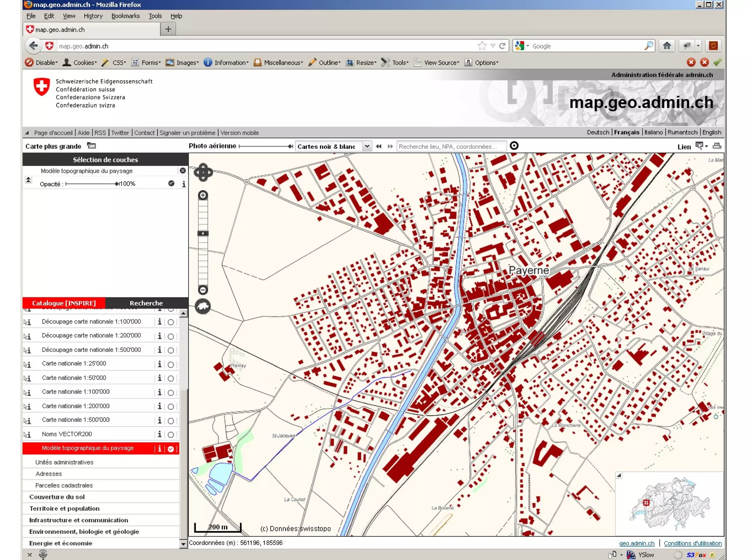Click the map pan navigation control
The width and height of the screenshot is (747, 560).
[203, 172]
